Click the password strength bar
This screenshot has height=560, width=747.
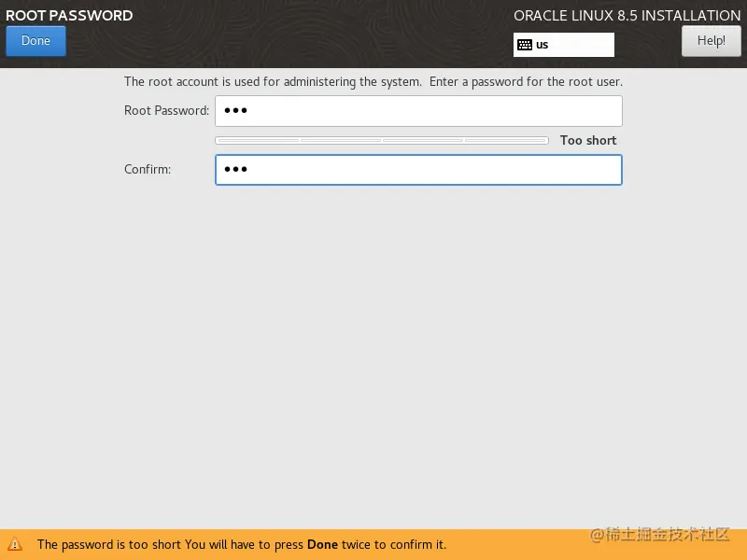click(x=382, y=141)
